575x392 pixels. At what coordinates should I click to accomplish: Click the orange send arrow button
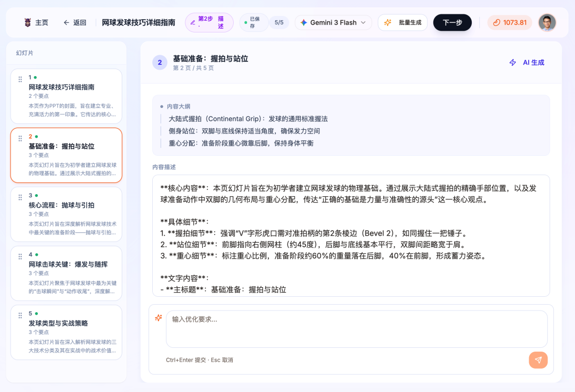[x=538, y=360]
